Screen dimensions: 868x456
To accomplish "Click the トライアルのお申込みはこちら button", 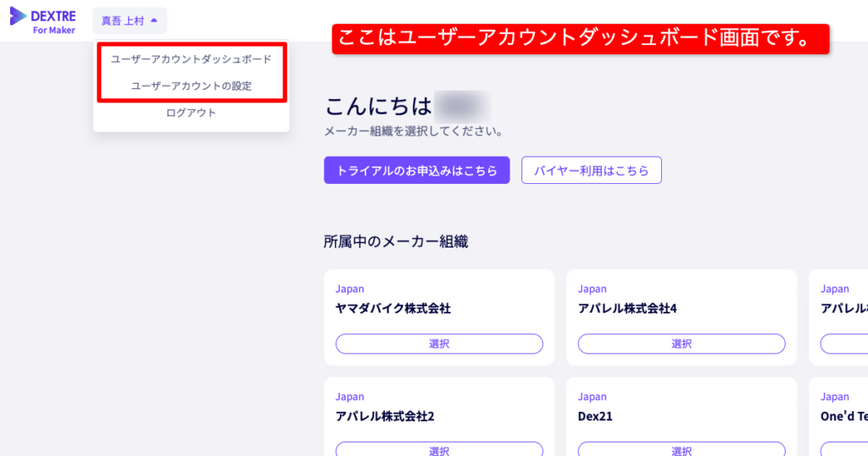I will pos(416,170).
